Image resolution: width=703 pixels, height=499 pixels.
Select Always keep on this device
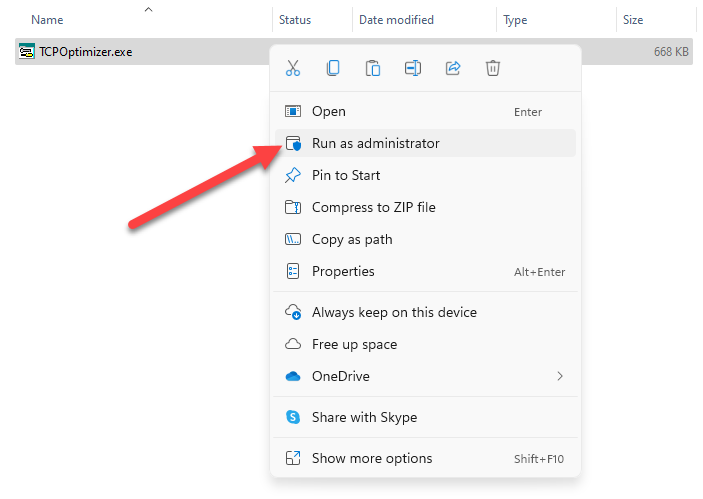(x=394, y=312)
